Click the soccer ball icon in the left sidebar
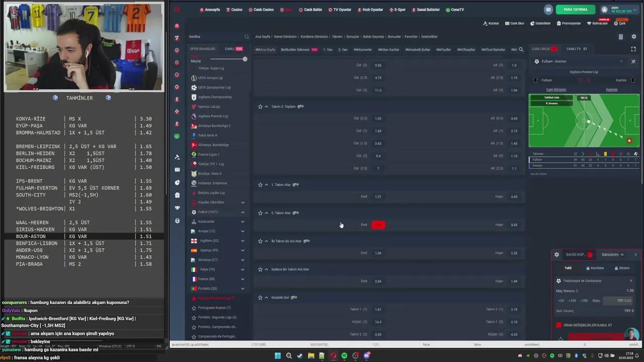This screenshot has width=644, height=362. click(177, 221)
